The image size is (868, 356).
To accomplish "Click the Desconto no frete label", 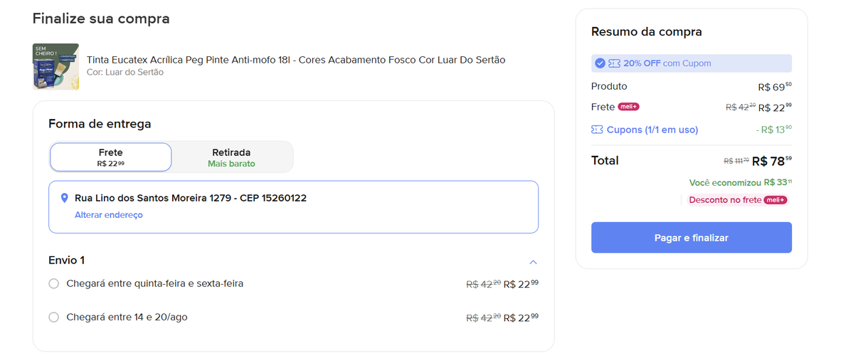I will click(725, 200).
